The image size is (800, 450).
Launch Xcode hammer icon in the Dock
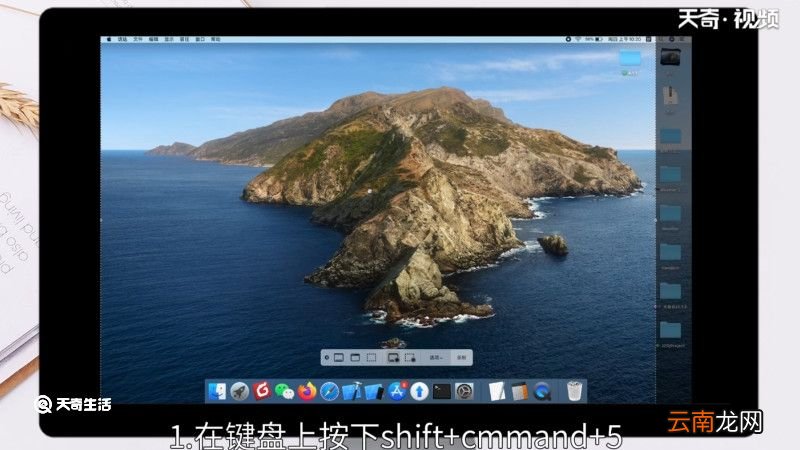coord(352,391)
